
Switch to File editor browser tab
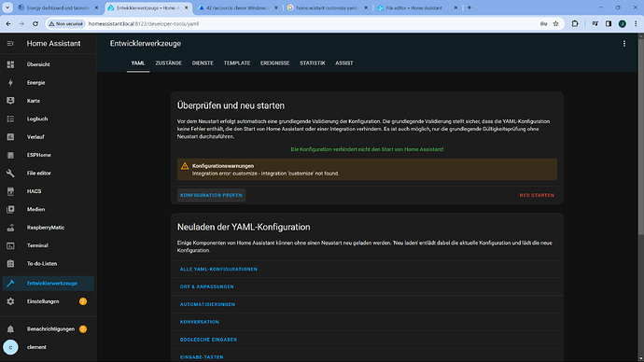418,7
